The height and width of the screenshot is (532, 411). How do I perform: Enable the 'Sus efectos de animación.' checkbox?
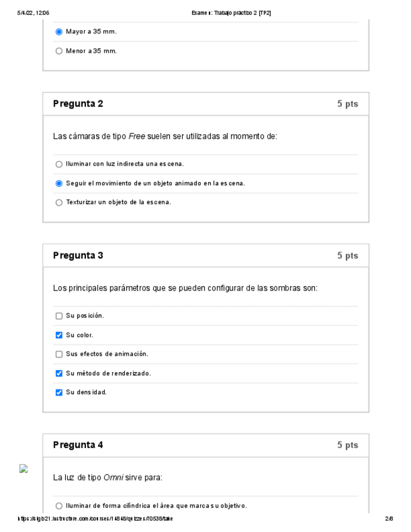click(59, 354)
